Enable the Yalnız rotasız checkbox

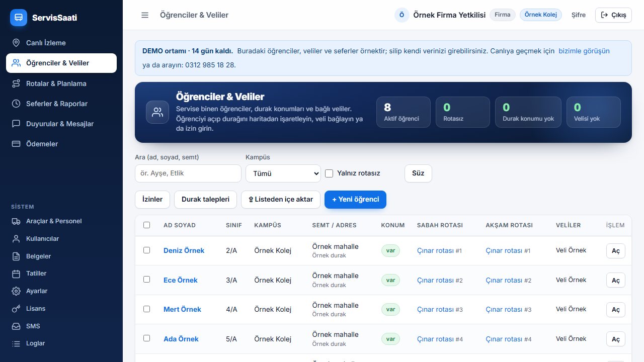coord(329,173)
